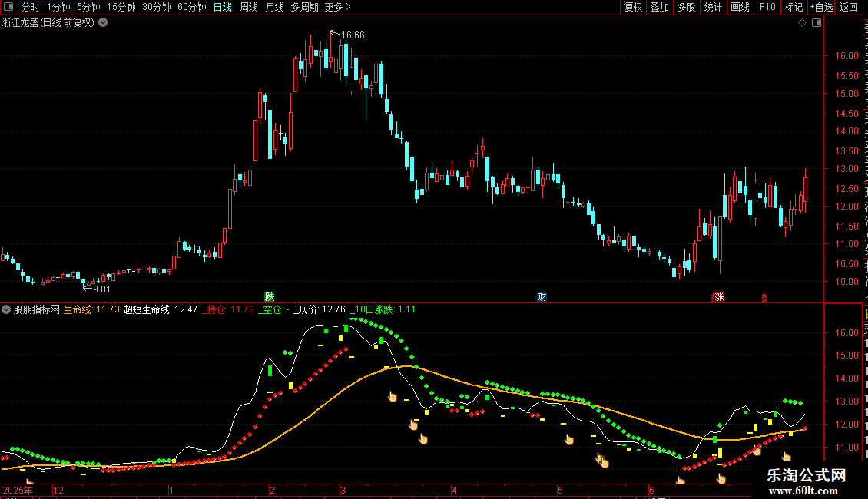Click the month 12 time axis marker

click(58, 490)
